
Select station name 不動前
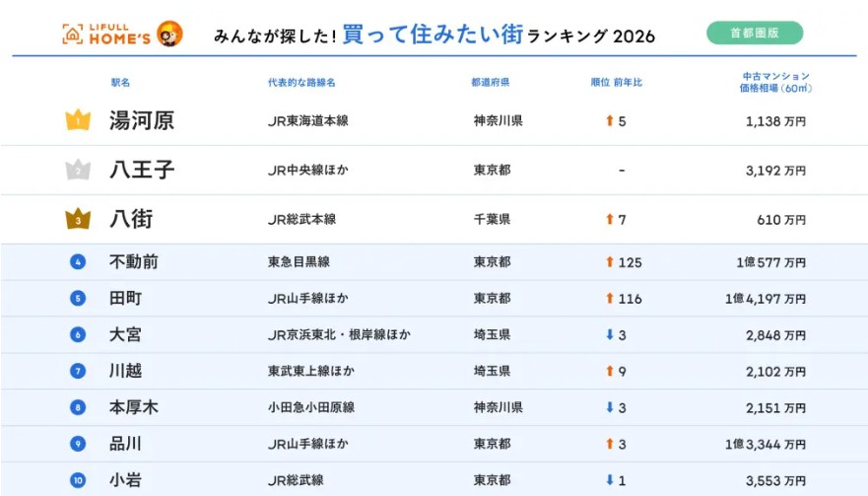pos(134,261)
